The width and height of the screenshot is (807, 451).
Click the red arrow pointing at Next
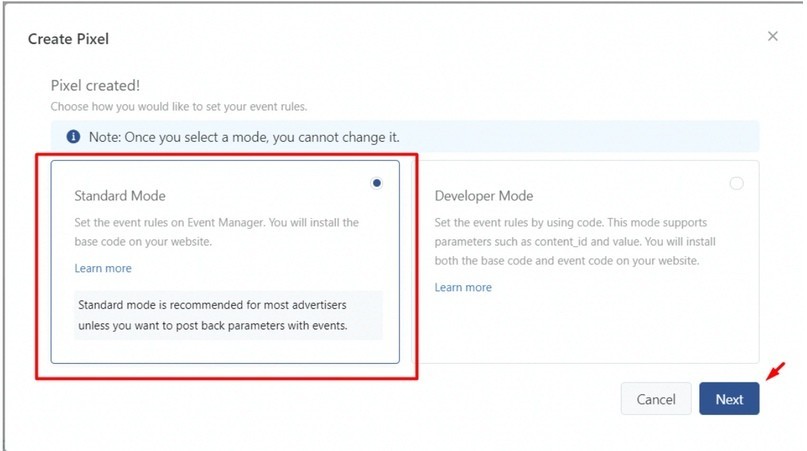click(776, 371)
